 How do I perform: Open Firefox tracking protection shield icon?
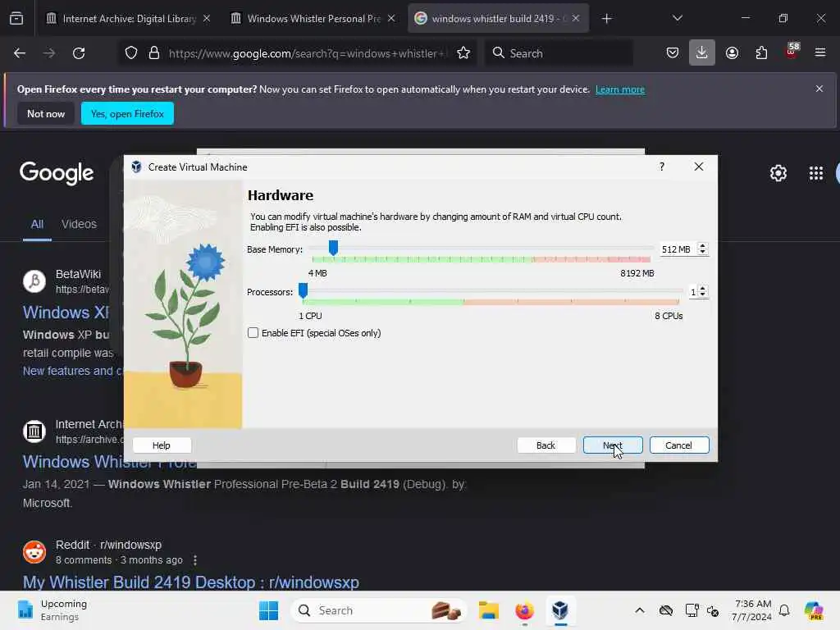(x=131, y=53)
